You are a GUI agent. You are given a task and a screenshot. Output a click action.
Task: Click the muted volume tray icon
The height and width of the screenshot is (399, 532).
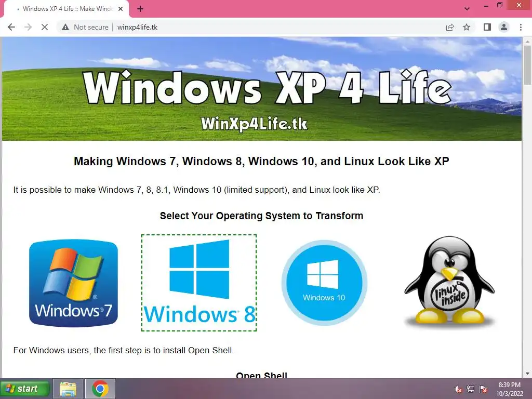click(x=458, y=389)
